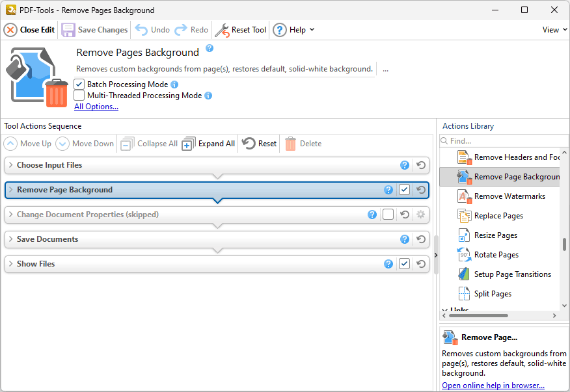Disable Batch Processing Mode checkbox
This screenshot has width=570, height=392.
coord(79,85)
